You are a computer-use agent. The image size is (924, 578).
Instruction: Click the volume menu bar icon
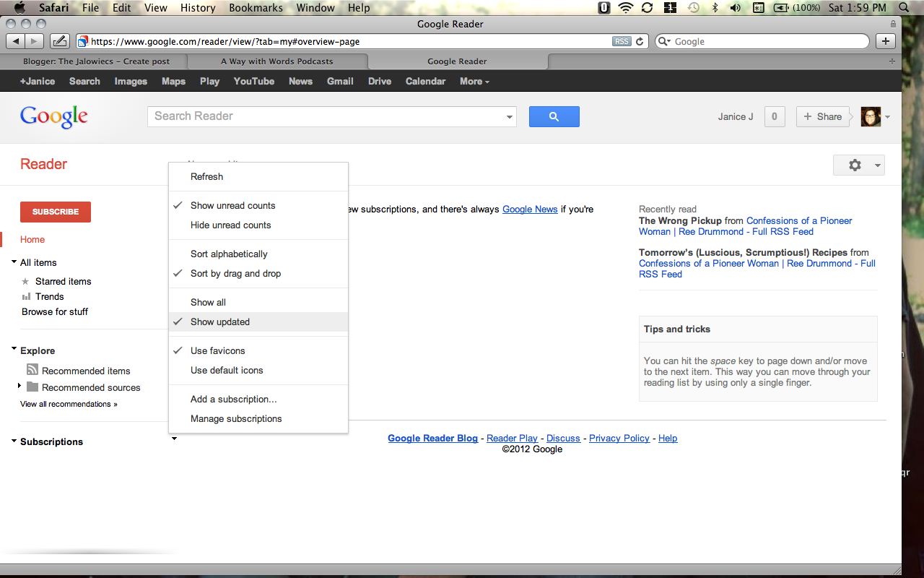[736, 8]
